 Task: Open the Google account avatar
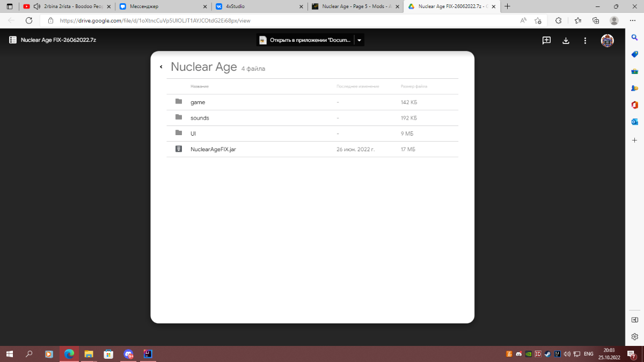tap(607, 41)
